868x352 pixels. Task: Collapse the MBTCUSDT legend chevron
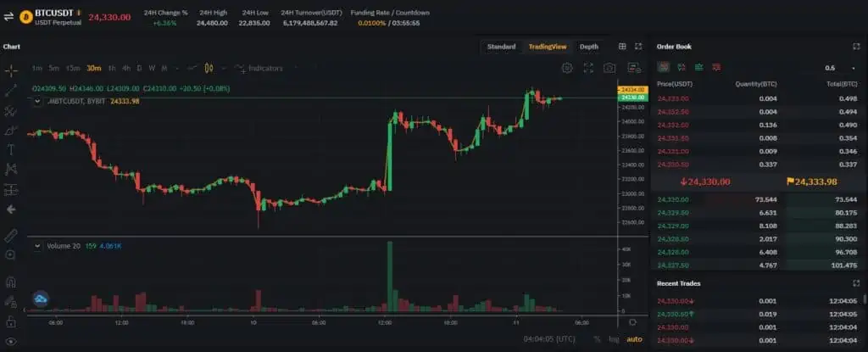[37, 102]
